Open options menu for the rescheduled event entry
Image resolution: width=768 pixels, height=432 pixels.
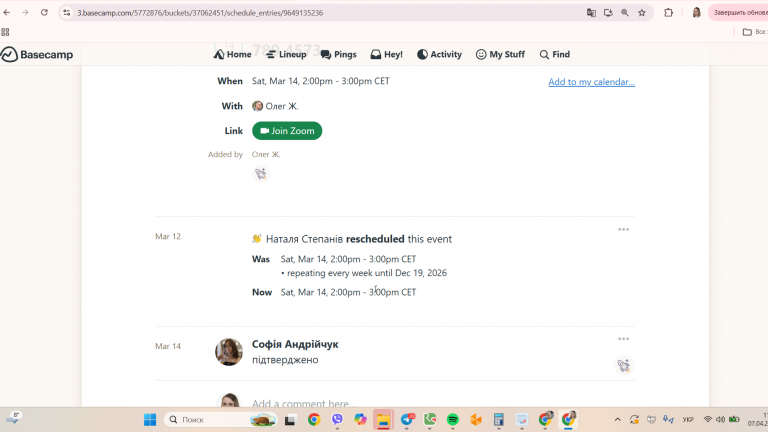coord(623,229)
